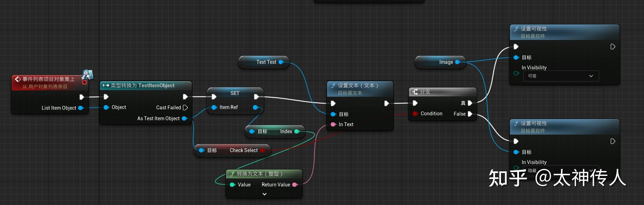Click the branch Condition input pin

[415, 114]
